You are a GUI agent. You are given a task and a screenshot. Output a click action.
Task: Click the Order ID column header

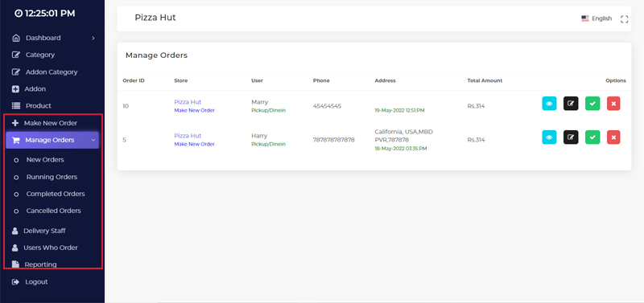[x=134, y=80]
